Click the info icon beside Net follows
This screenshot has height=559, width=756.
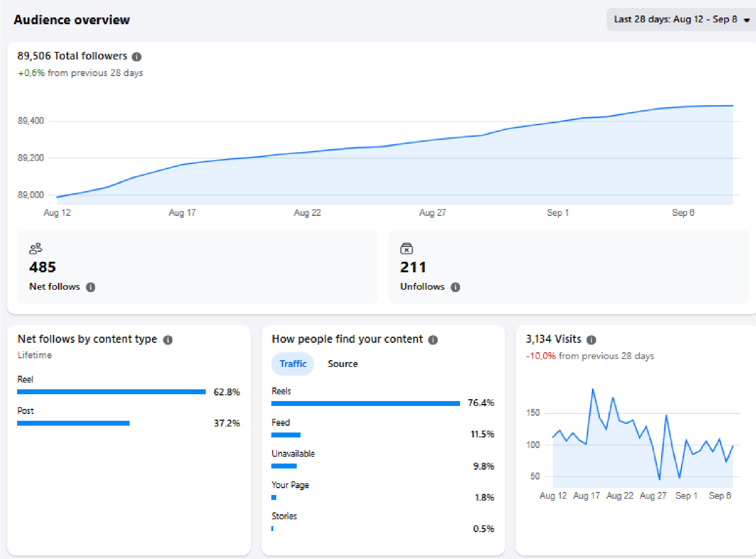coord(91,287)
